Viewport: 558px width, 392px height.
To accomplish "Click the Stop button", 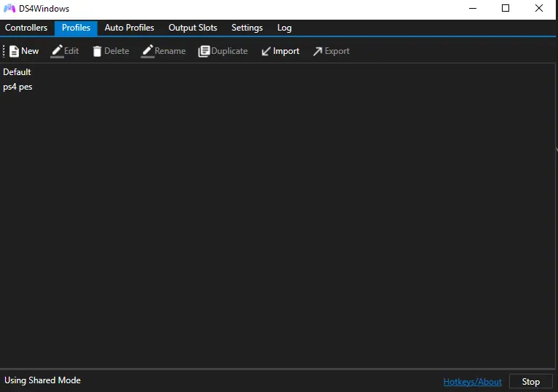I will 530,382.
